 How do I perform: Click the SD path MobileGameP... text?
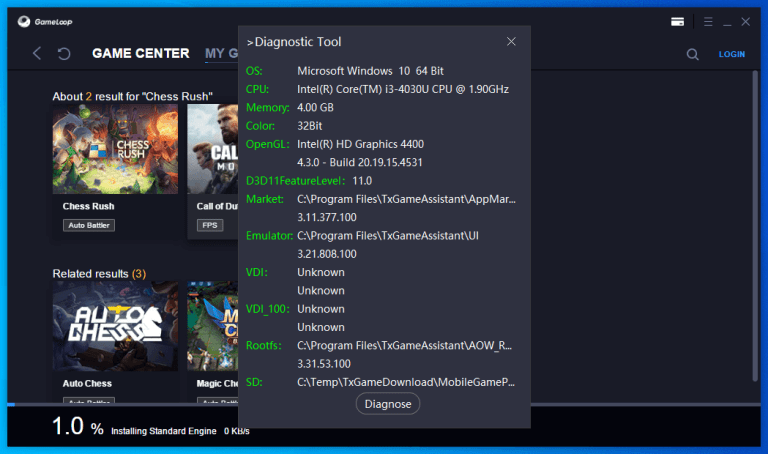coord(406,382)
